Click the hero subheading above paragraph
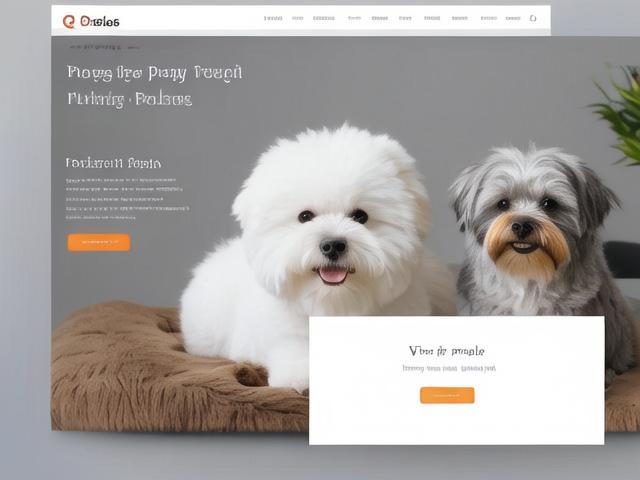The image size is (640, 480). 113,163
